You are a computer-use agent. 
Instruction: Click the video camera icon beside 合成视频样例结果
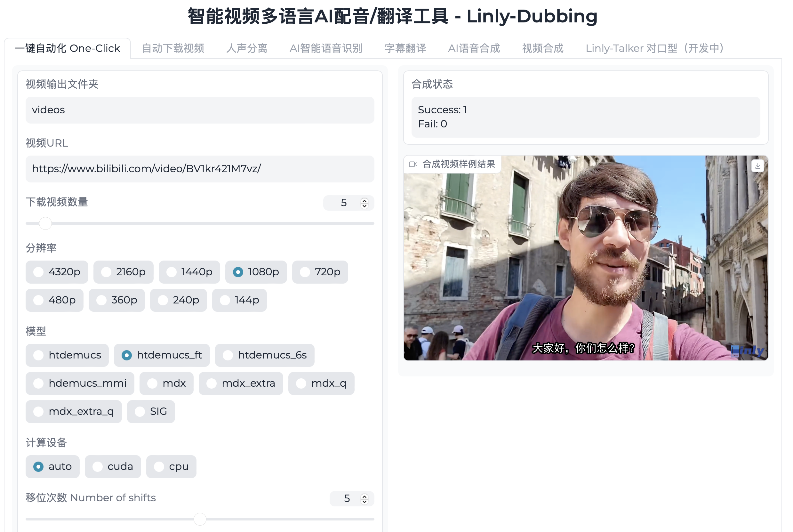click(413, 164)
